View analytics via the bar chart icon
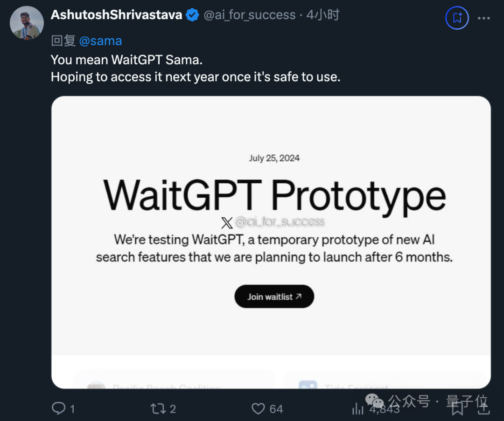The height and width of the screenshot is (421, 504). (358, 408)
